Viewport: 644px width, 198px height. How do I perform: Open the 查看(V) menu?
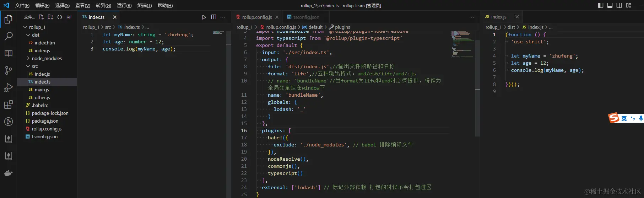pyautogui.click(x=83, y=5)
